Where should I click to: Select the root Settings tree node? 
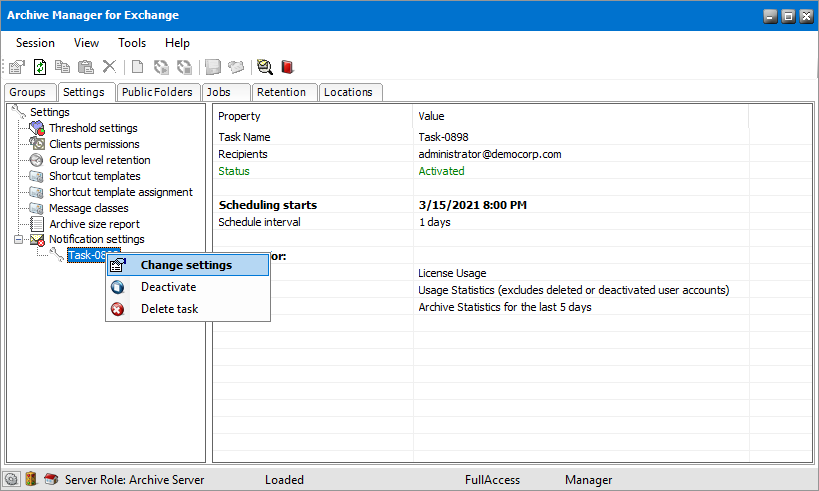50,112
